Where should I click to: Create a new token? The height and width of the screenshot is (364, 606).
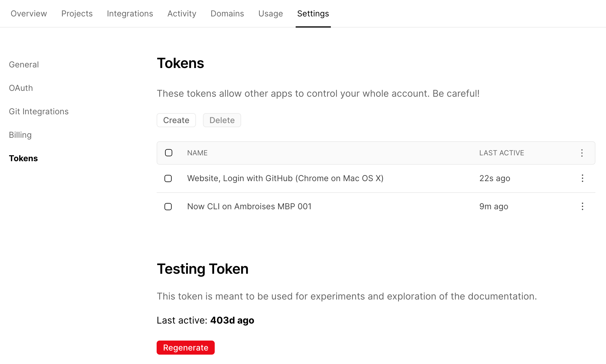pos(176,120)
